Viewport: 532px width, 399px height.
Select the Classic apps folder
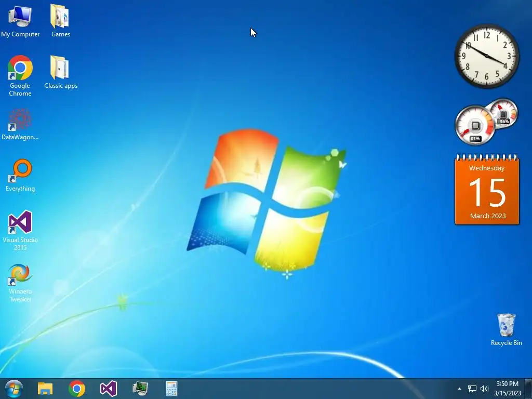(60, 73)
